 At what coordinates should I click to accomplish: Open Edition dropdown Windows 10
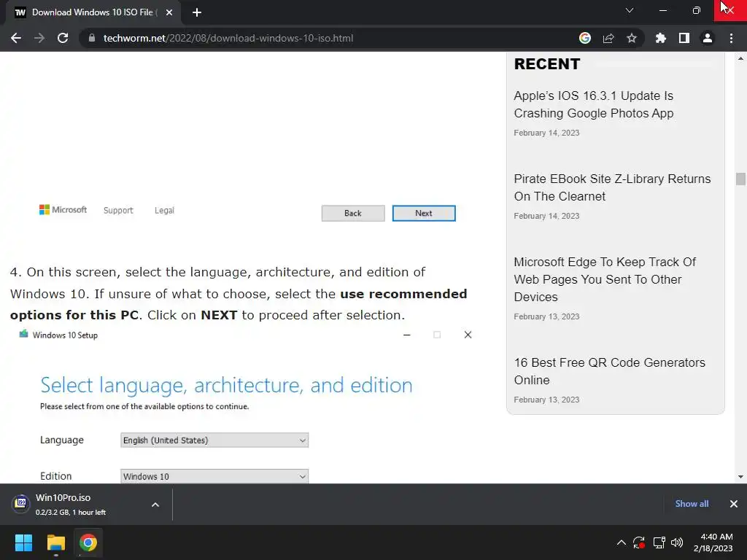click(x=214, y=476)
